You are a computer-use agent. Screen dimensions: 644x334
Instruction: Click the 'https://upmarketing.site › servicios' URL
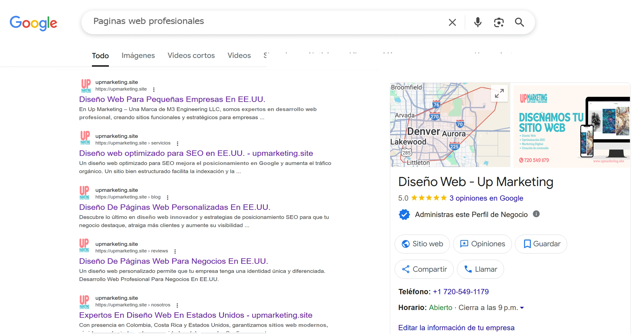point(133,143)
